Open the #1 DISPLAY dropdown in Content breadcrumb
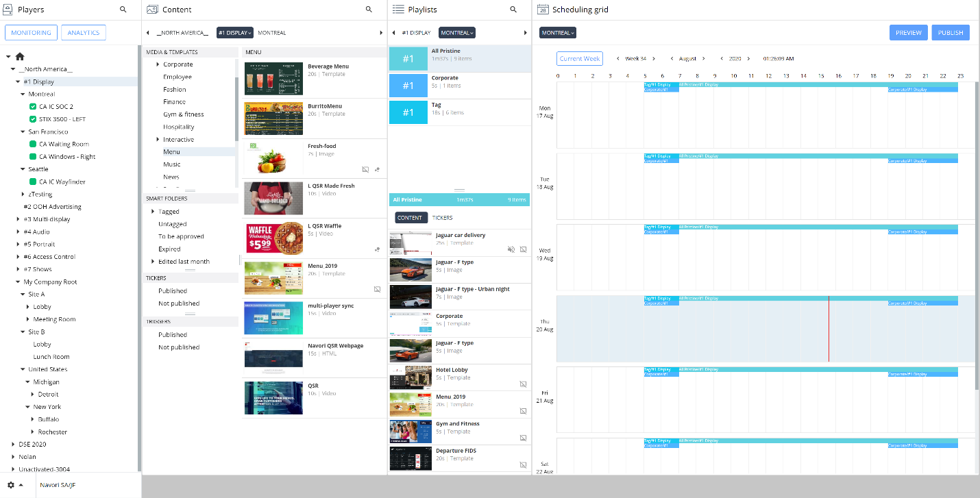980x498 pixels. [235, 33]
